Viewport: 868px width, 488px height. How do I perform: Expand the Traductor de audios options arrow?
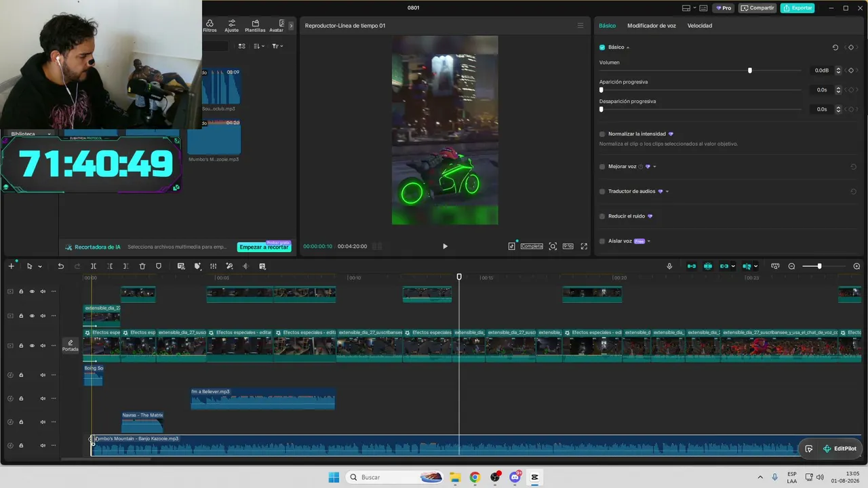667,192
